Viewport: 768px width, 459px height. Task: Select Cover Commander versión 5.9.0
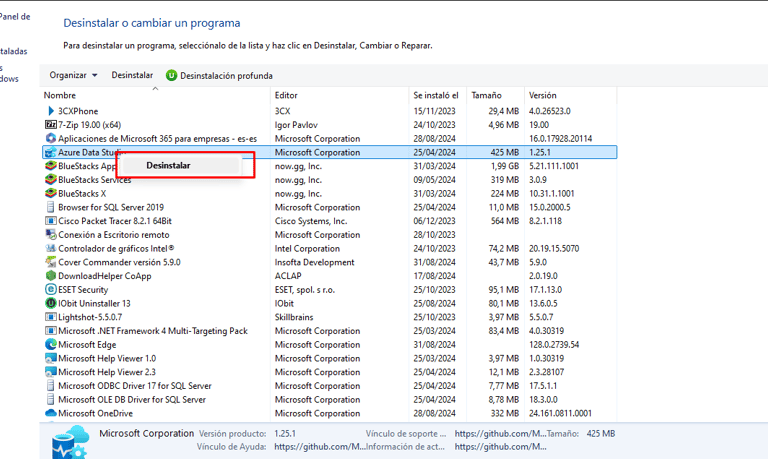pos(119,262)
